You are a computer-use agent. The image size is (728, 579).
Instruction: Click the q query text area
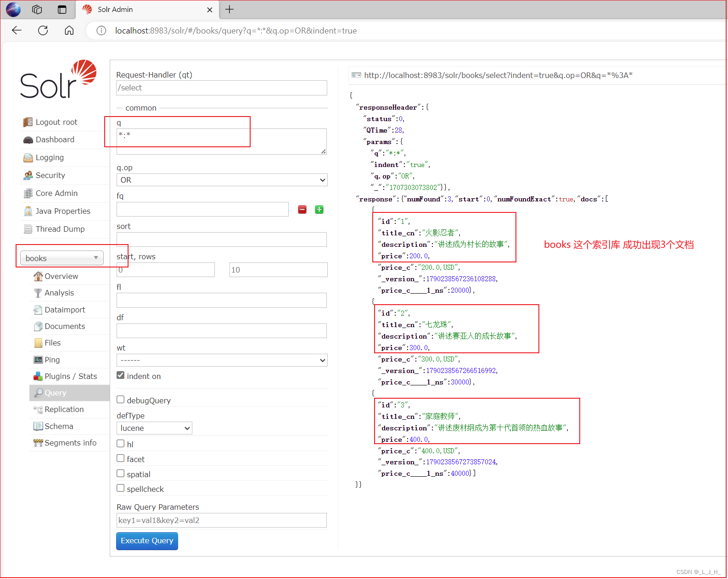click(222, 141)
